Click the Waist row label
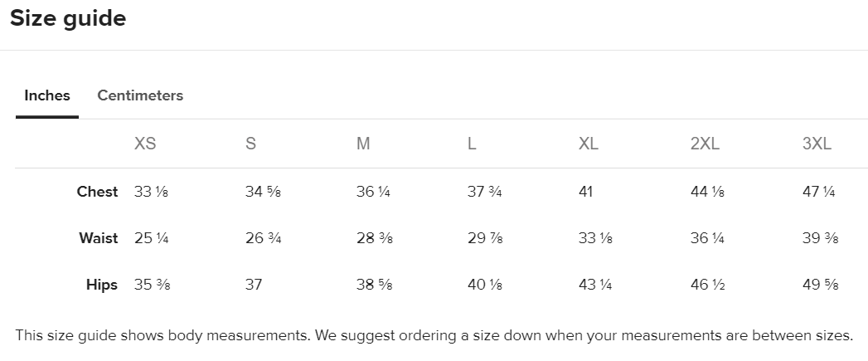Viewport: 868px width, 361px height. click(x=99, y=238)
